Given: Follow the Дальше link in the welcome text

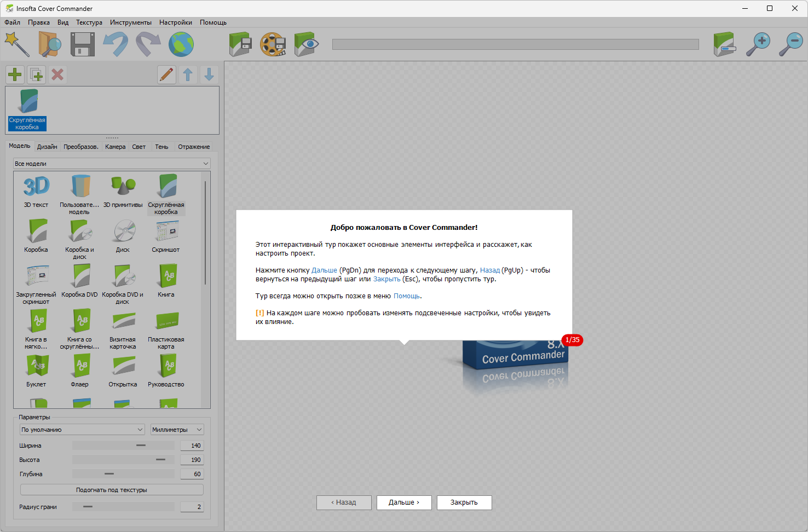Looking at the screenshot, I should (x=324, y=270).
